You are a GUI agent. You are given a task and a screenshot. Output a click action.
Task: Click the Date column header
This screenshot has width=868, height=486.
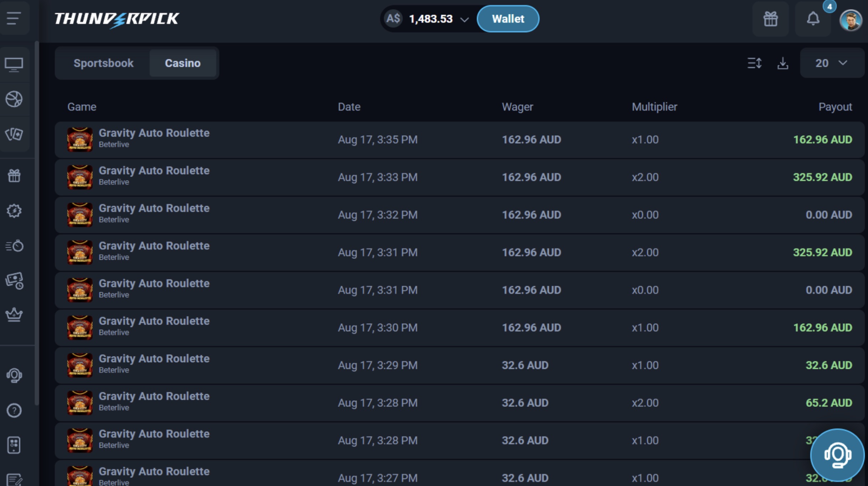[349, 107]
